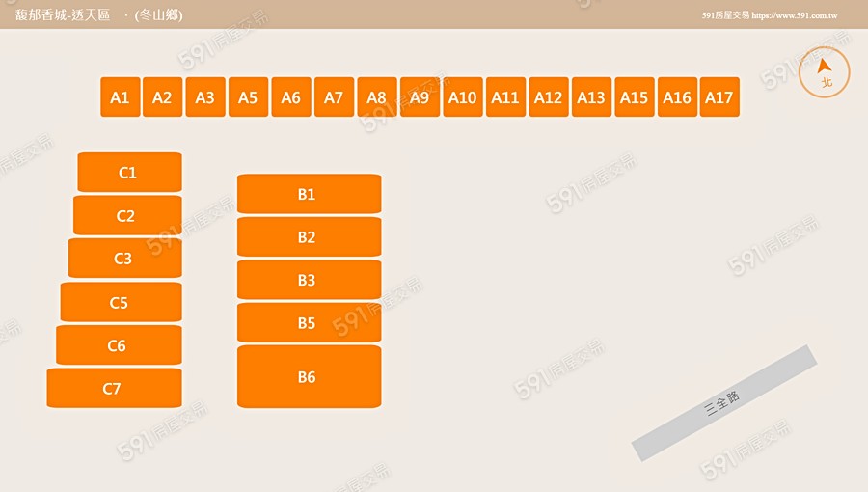Select unit A1 block
The height and width of the screenshot is (492, 868).
click(x=120, y=97)
